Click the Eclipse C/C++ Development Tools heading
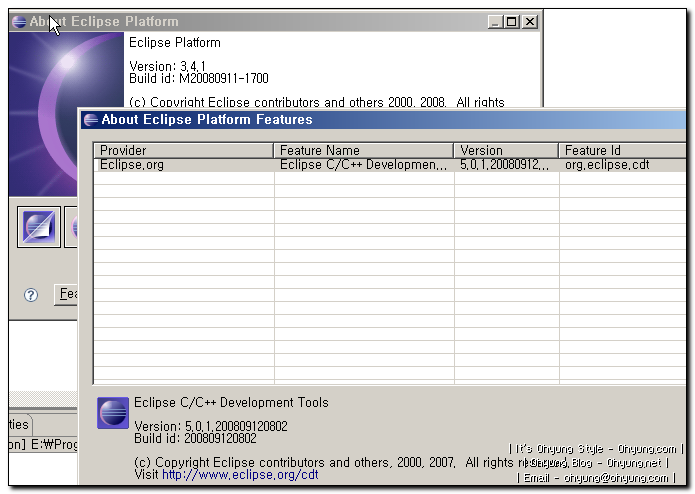This screenshot has height=494, width=695. click(x=231, y=402)
